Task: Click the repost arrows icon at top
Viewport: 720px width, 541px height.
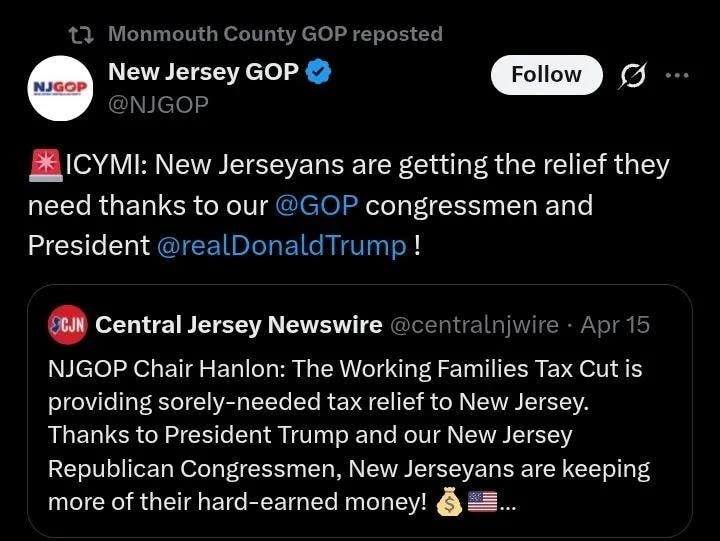Action: [x=80, y=34]
